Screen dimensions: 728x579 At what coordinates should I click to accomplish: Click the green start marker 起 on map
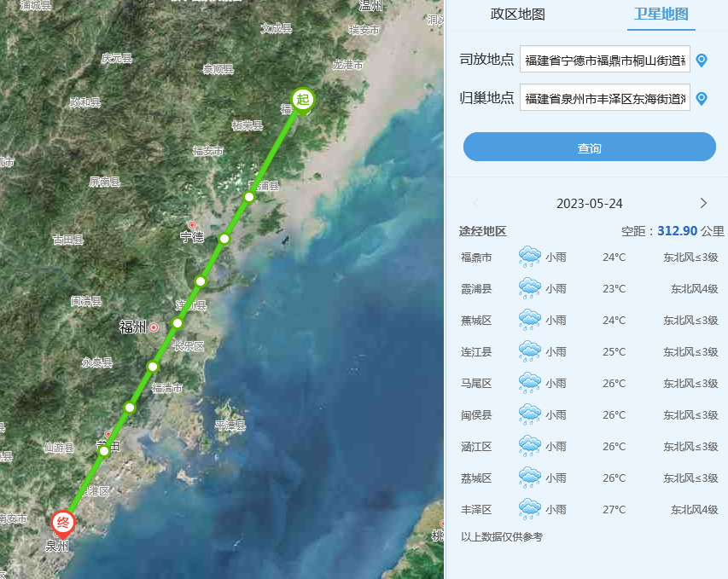click(302, 100)
